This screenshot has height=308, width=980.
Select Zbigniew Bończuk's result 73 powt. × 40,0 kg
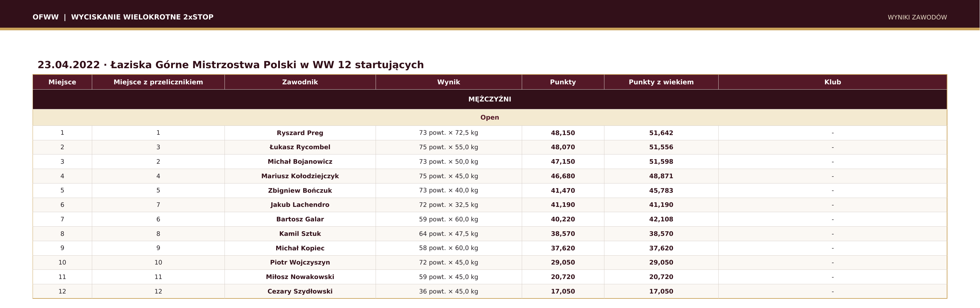449,190
